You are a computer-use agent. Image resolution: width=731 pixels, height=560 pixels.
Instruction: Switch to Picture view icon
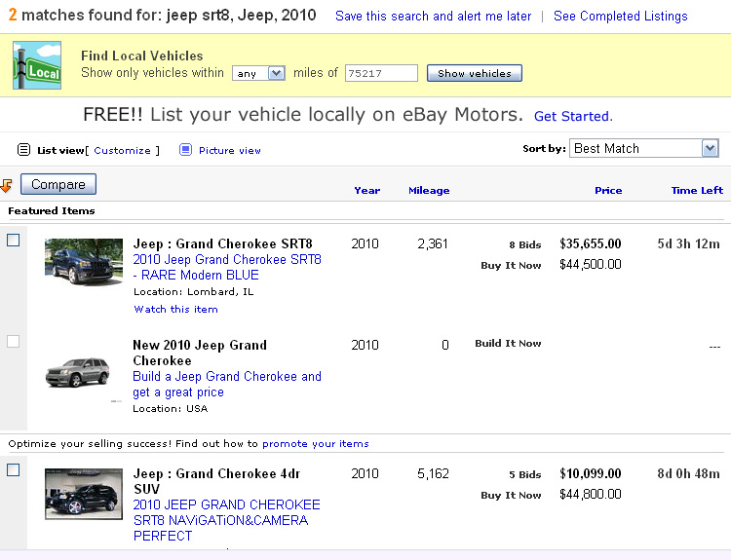pos(185,150)
